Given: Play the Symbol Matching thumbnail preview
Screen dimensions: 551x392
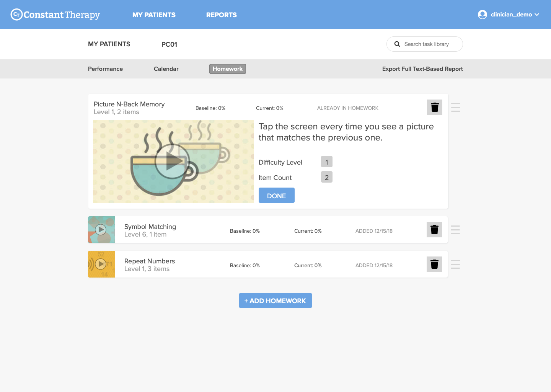Looking at the screenshot, I should pyautogui.click(x=101, y=230).
